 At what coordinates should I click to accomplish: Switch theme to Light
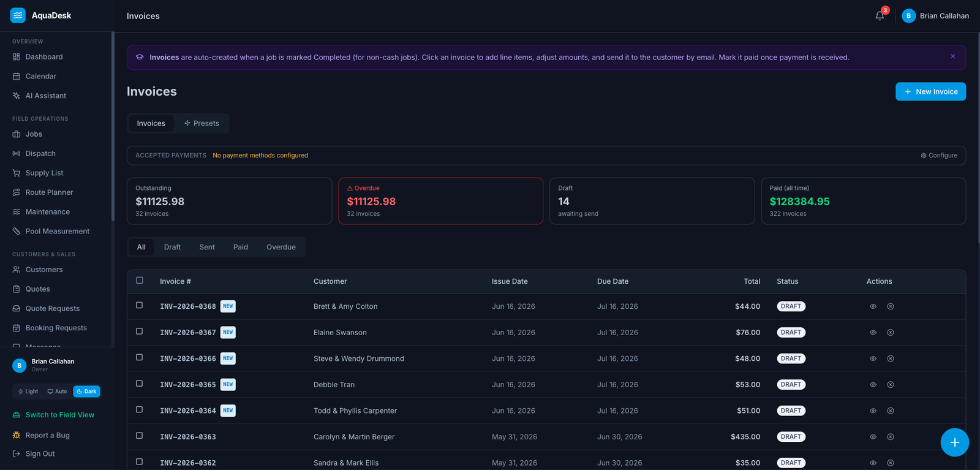click(x=28, y=392)
